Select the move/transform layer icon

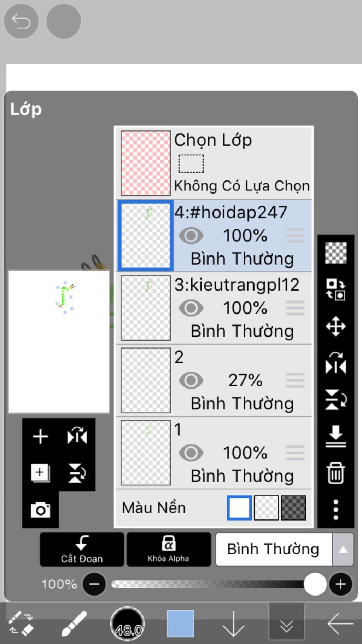coord(335,326)
